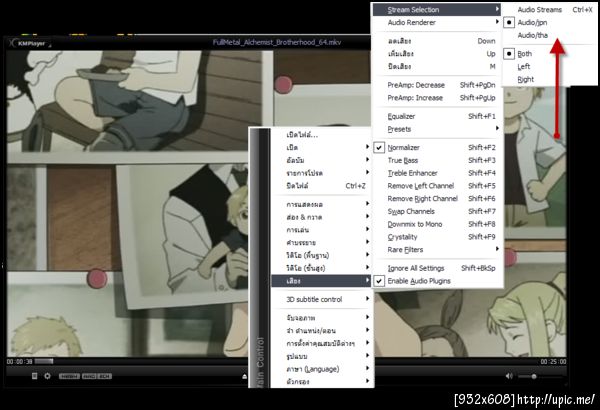Enable Remove Right Channel

click(437, 199)
